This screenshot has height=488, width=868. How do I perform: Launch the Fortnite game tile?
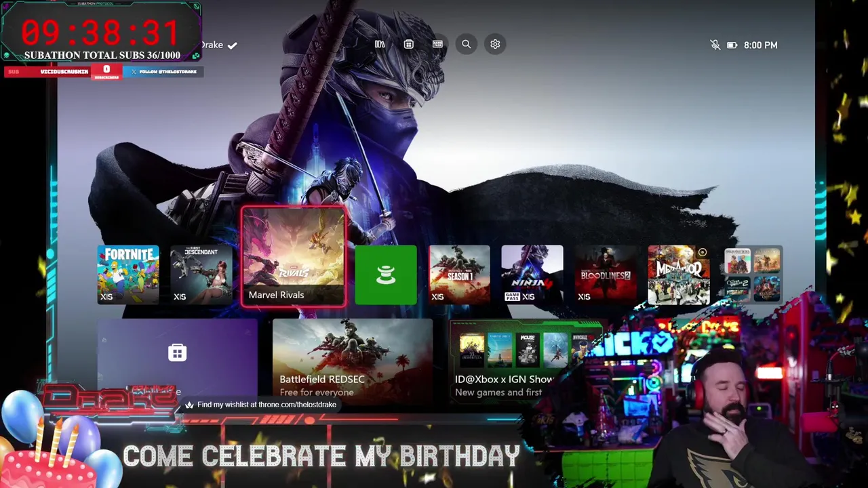pyautogui.click(x=128, y=274)
